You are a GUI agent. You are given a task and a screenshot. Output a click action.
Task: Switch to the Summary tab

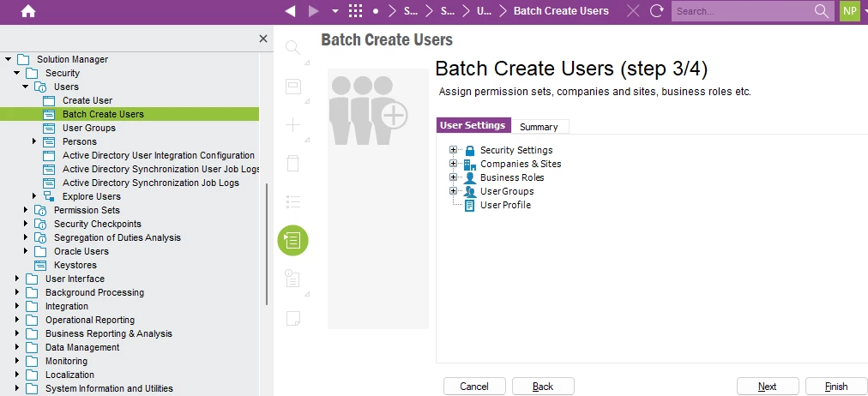coord(539,127)
